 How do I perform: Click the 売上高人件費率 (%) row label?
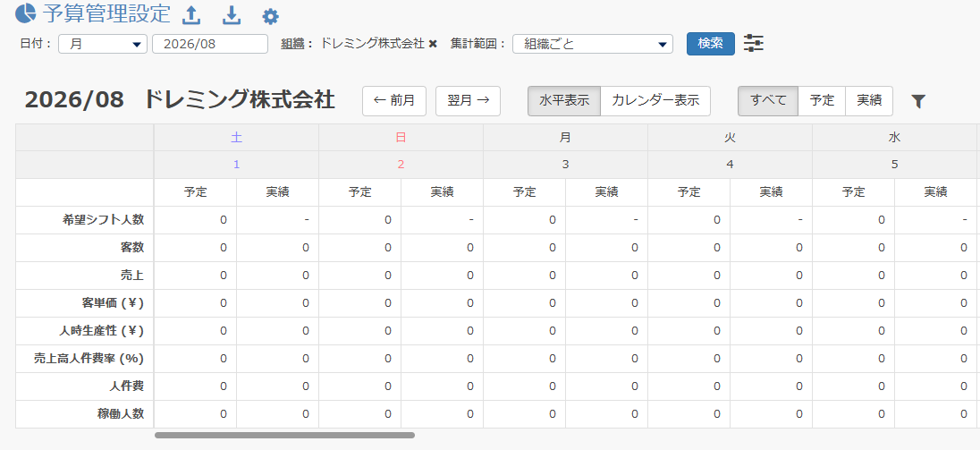coord(89,359)
